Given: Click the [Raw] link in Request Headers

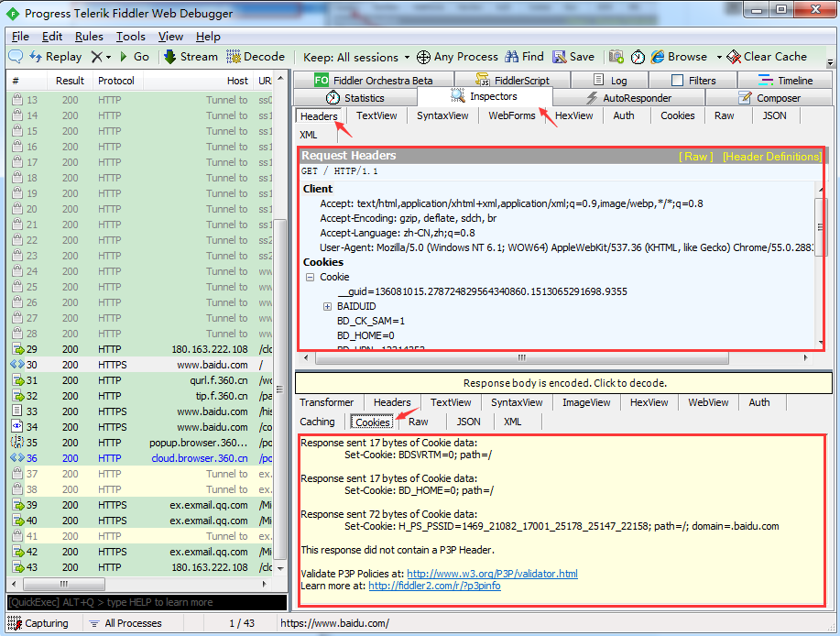Looking at the screenshot, I should (696, 157).
